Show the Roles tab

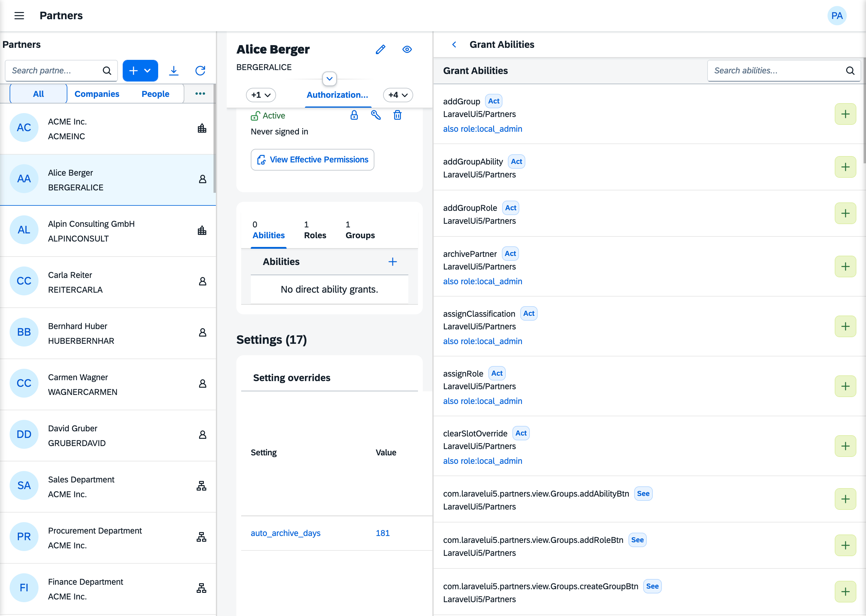pyautogui.click(x=315, y=231)
